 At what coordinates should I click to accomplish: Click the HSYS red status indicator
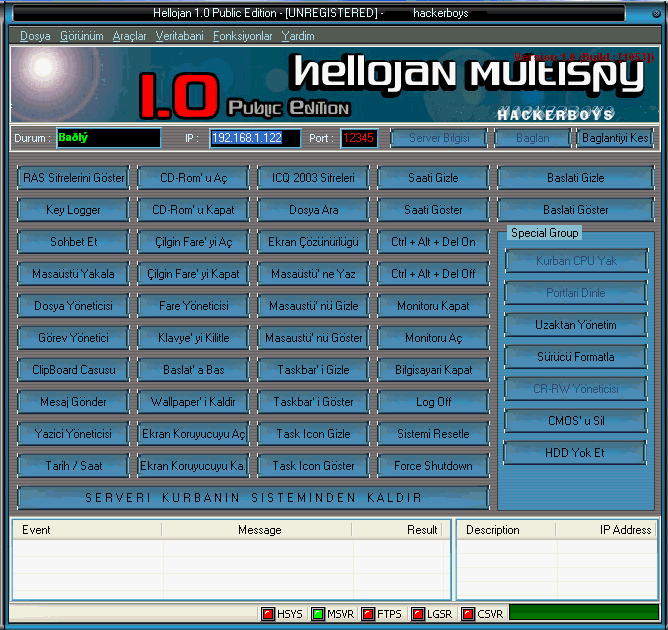[x=268, y=614]
